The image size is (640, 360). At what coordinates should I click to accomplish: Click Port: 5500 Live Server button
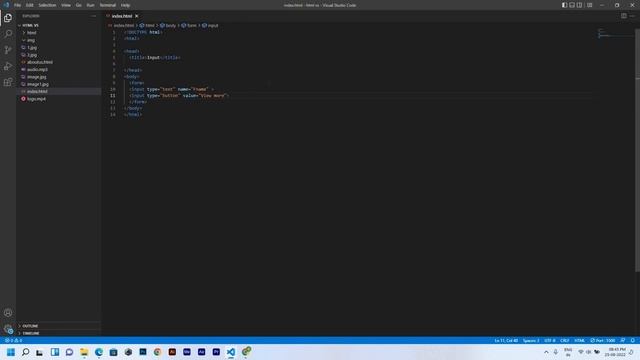603,340
